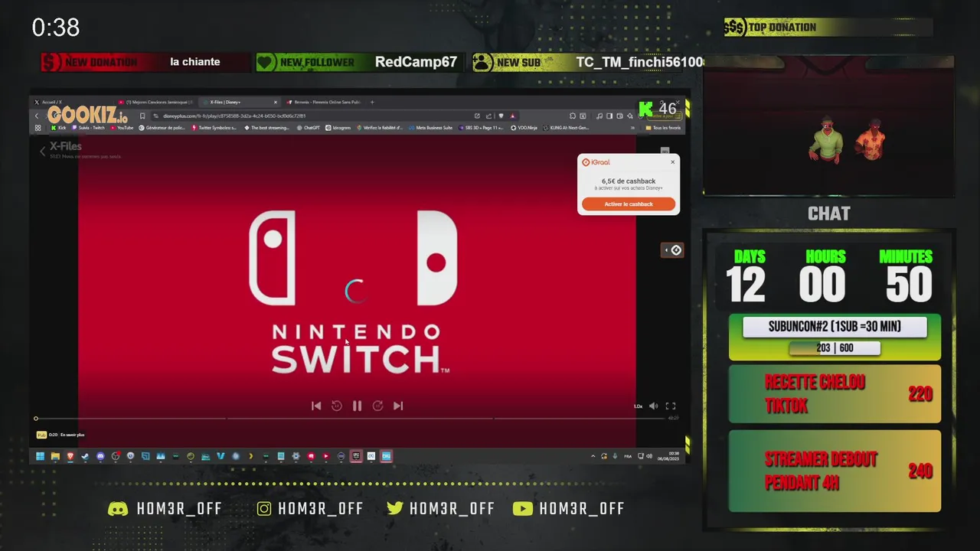
Task: Click 'Activer le cashback' button
Action: pos(629,204)
